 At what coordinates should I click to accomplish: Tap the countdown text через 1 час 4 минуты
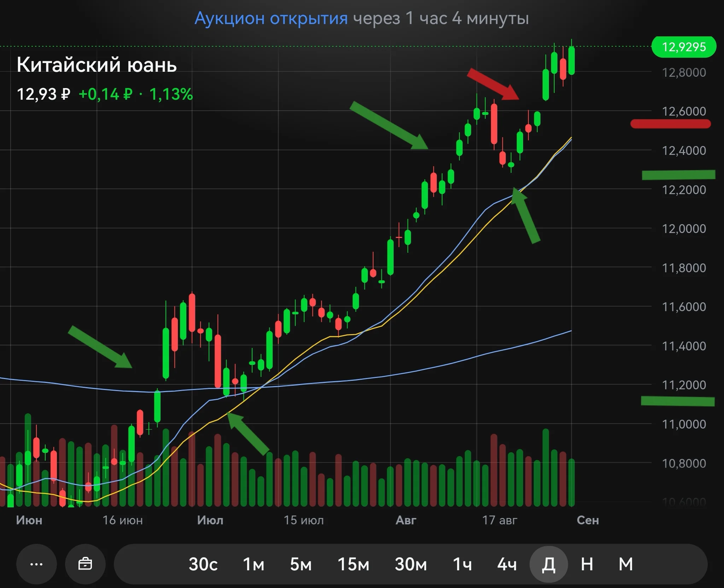click(441, 18)
